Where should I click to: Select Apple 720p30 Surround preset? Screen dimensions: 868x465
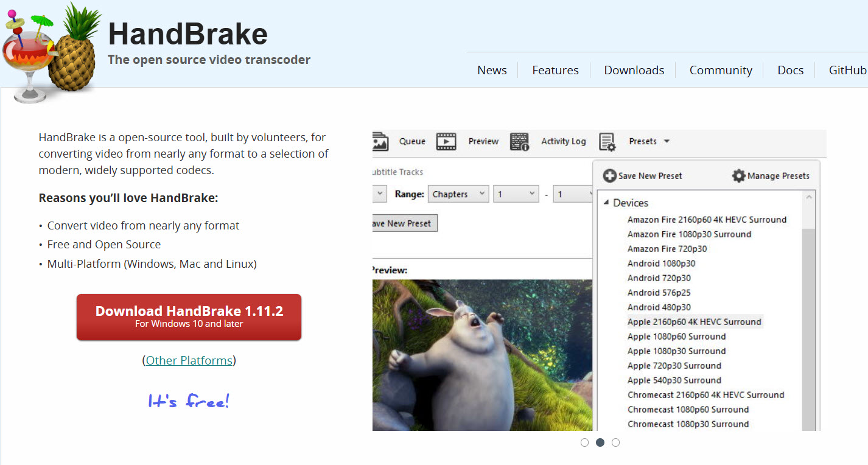click(674, 366)
